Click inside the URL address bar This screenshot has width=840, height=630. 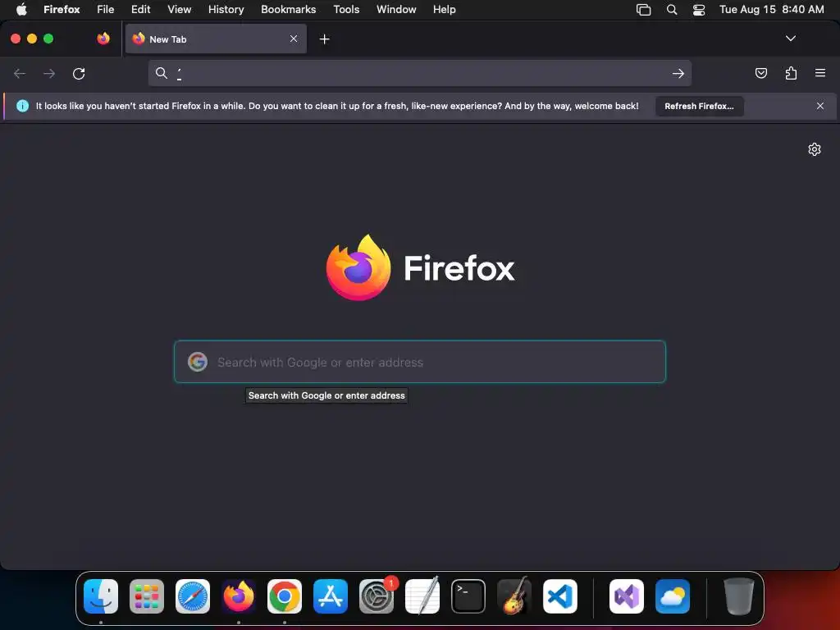click(x=420, y=73)
